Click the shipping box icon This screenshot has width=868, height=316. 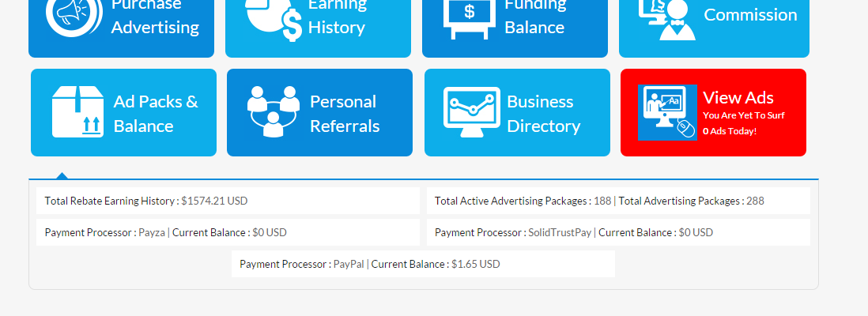click(x=78, y=112)
